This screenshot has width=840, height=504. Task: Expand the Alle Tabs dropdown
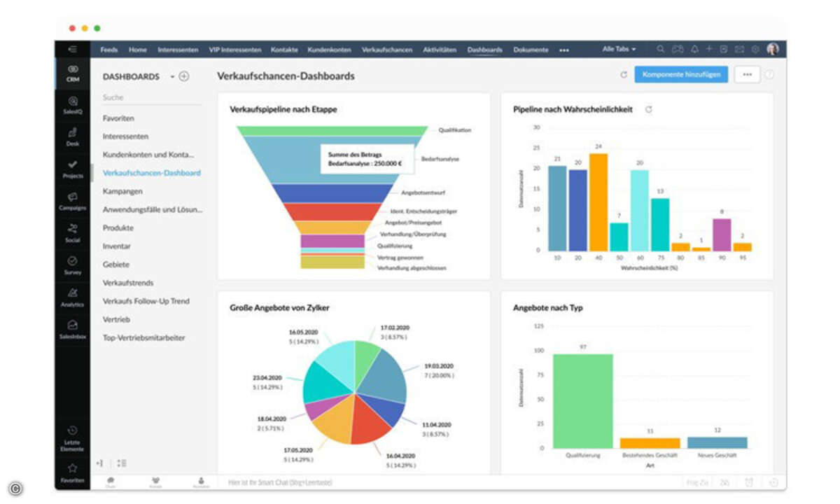(619, 50)
